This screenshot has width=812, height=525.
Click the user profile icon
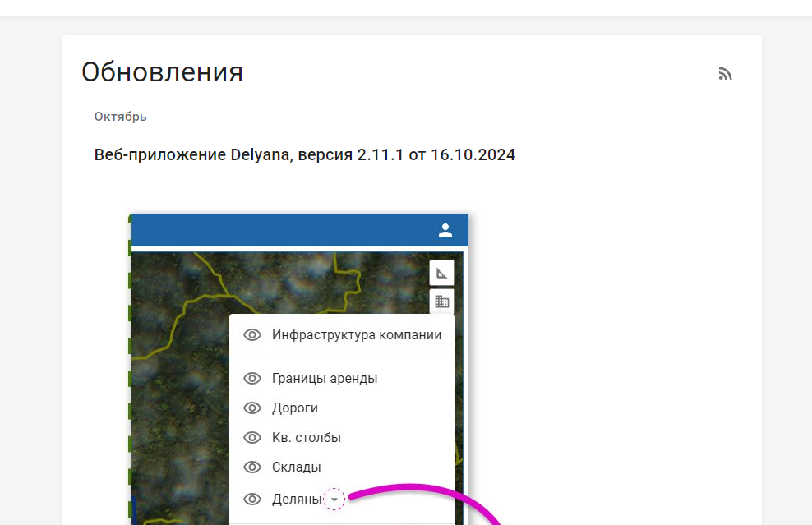(x=445, y=230)
